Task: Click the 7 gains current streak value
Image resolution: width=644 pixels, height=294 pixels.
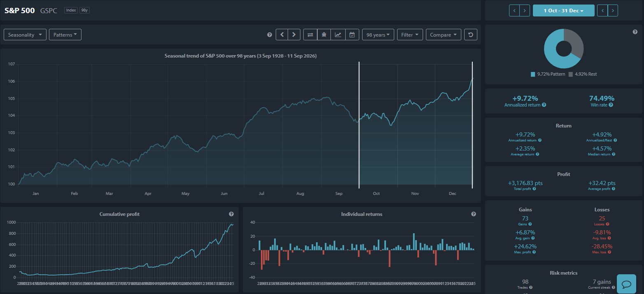Action: pyautogui.click(x=602, y=282)
